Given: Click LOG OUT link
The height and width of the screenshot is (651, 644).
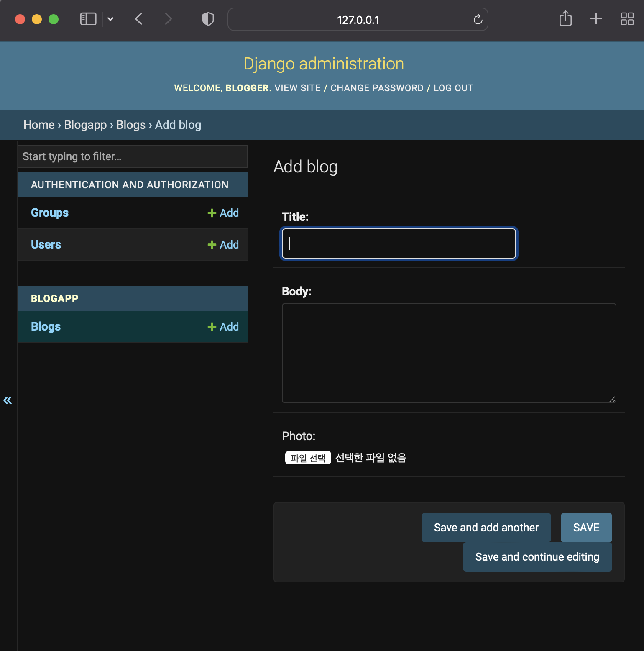Looking at the screenshot, I should [453, 88].
